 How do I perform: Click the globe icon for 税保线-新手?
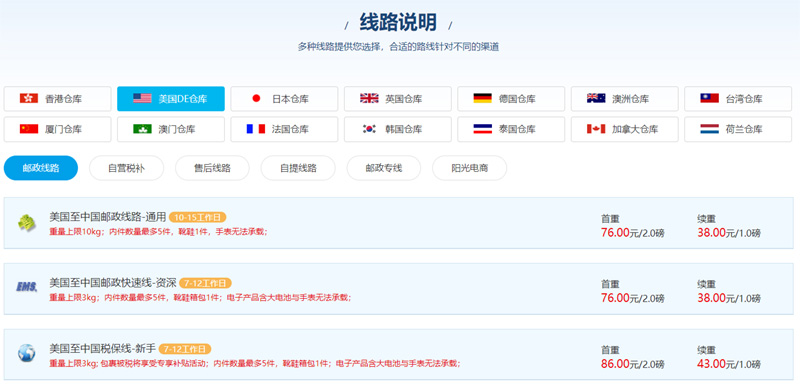(27, 353)
